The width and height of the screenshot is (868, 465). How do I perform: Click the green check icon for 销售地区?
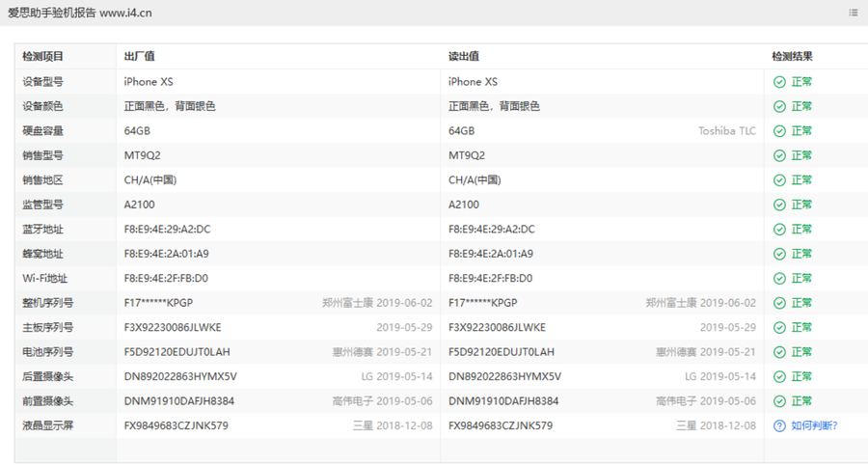pos(779,180)
